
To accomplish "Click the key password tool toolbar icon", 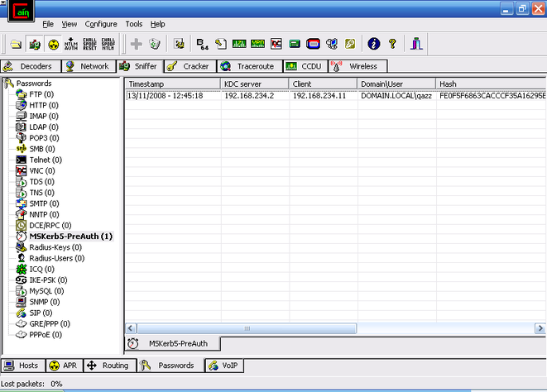I will (x=350, y=44).
